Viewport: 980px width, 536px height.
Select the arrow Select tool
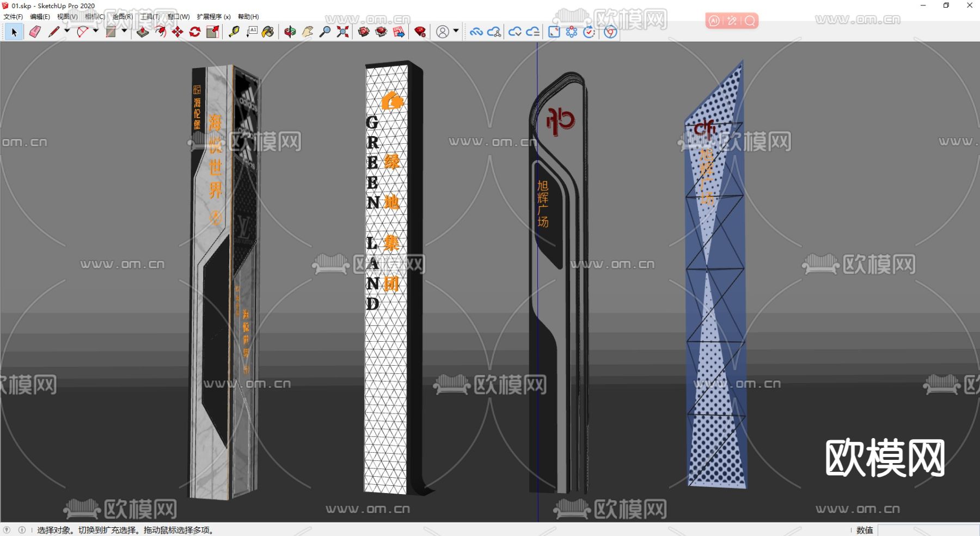[14, 32]
